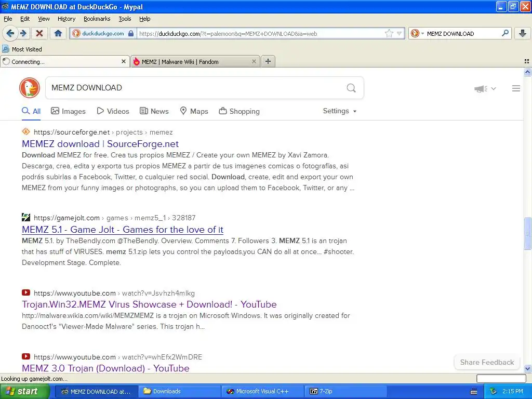Click the system tray network icon

[x=493, y=391]
